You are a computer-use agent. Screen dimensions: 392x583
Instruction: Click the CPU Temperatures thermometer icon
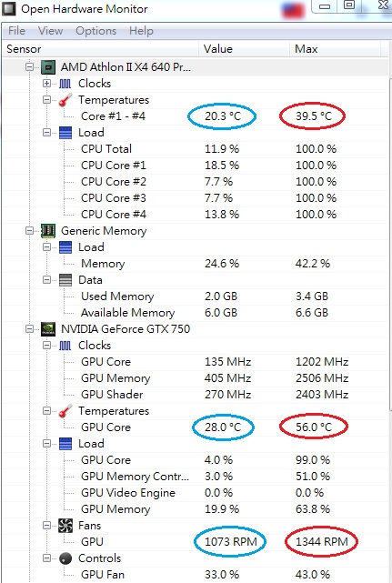coord(65,100)
